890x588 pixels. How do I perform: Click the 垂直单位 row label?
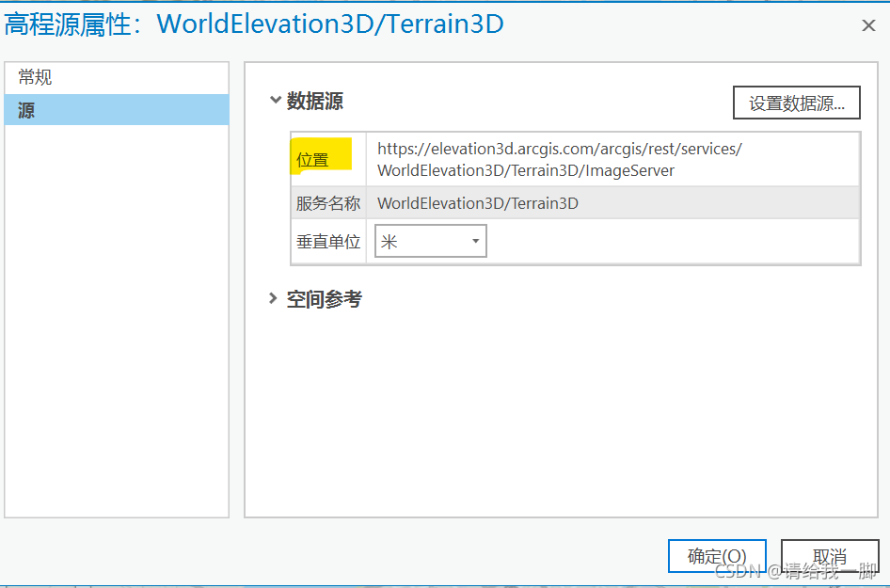(x=328, y=242)
